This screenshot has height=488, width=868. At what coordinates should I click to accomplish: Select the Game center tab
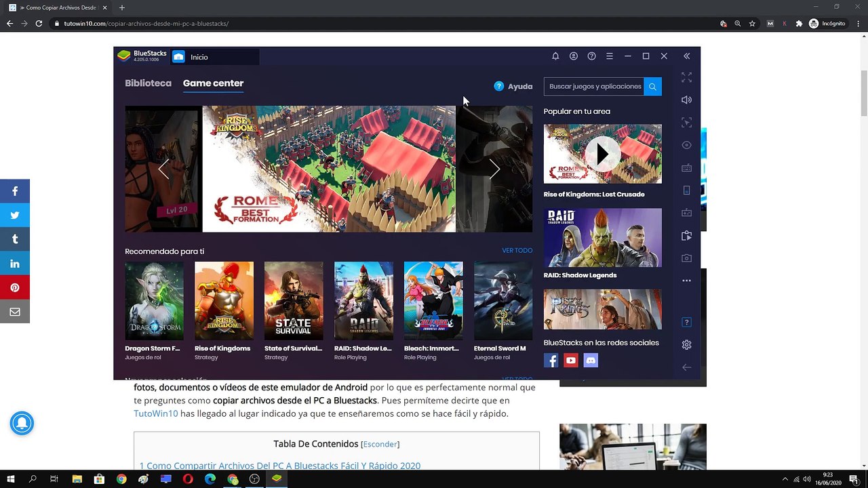pyautogui.click(x=213, y=83)
